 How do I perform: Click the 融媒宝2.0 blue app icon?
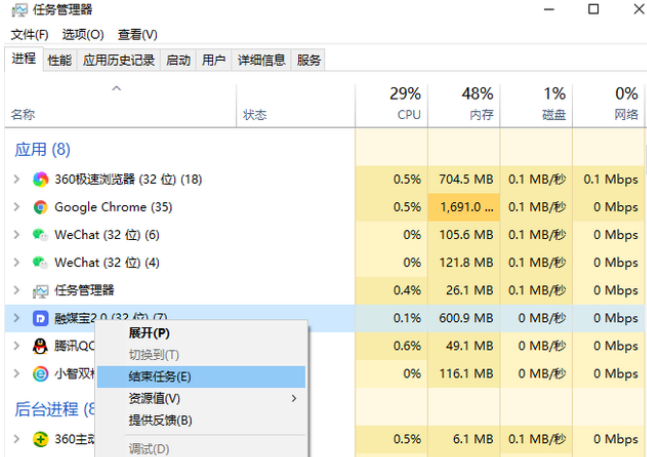pos(40,318)
